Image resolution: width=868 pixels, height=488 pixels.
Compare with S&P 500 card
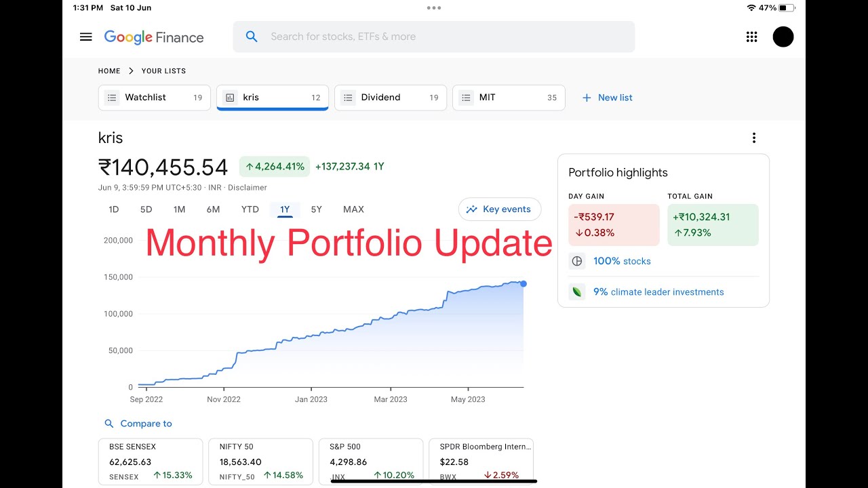point(371,462)
